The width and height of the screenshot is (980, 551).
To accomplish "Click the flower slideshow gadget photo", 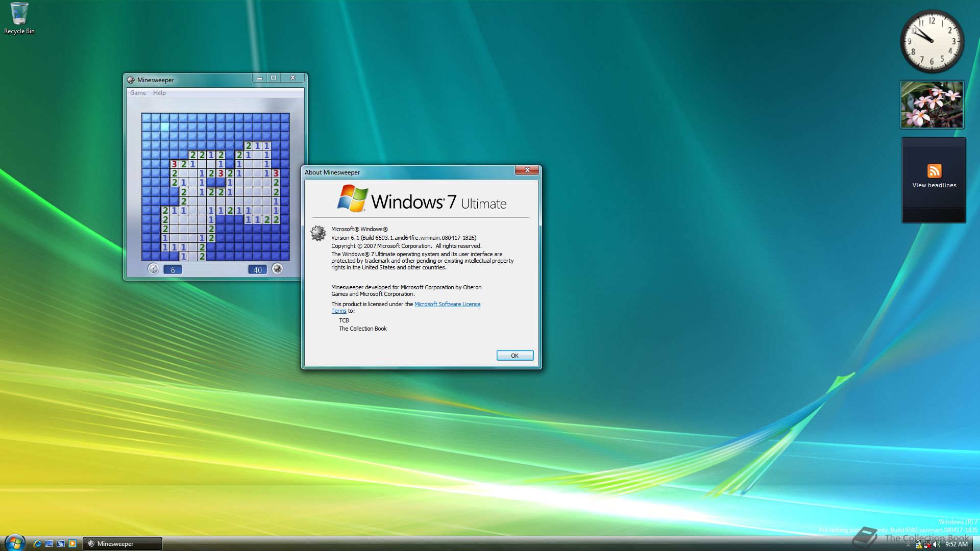I will (x=932, y=105).
